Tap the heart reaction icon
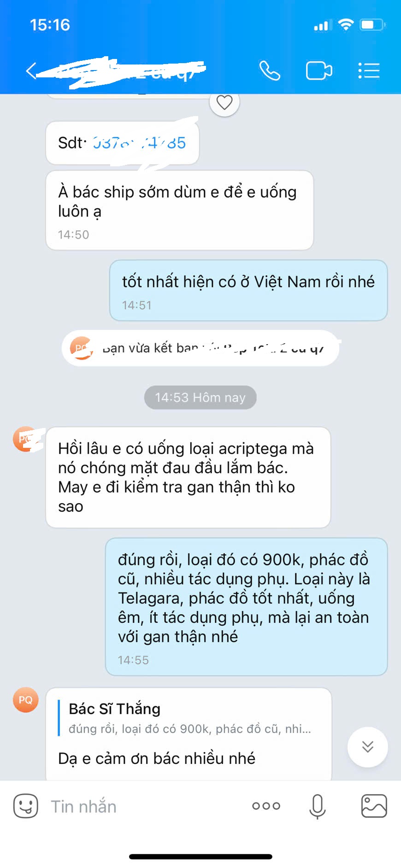 [224, 102]
